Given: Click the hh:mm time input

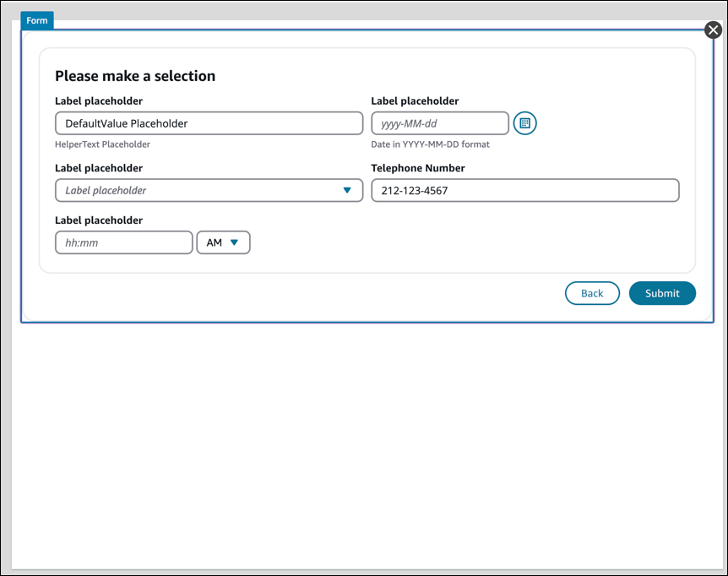Looking at the screenshot, I should (x=123, y=242).
